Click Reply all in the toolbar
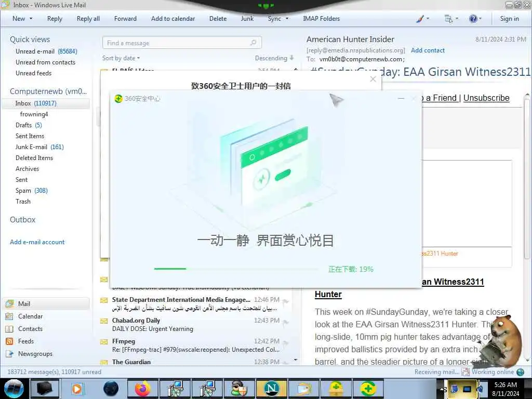Viewport: 532px width, 399px height. pyautogui.click(x=88, y=19)
